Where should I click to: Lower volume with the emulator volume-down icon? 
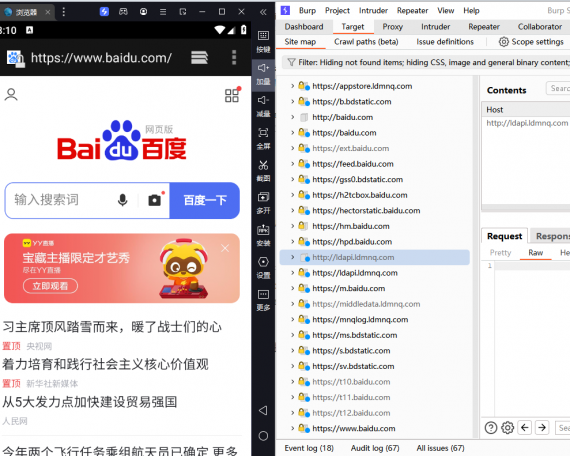tap(263, 100)
